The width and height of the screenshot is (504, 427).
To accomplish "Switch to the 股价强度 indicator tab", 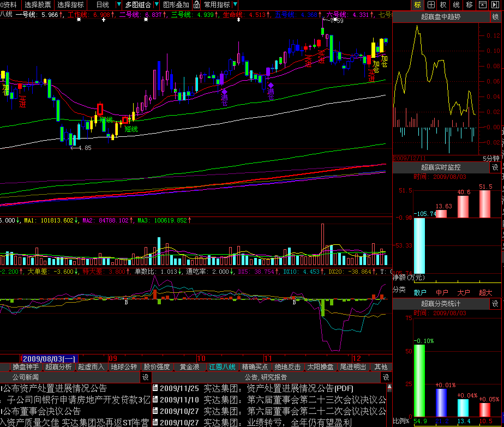I will [x=157, y=367].
